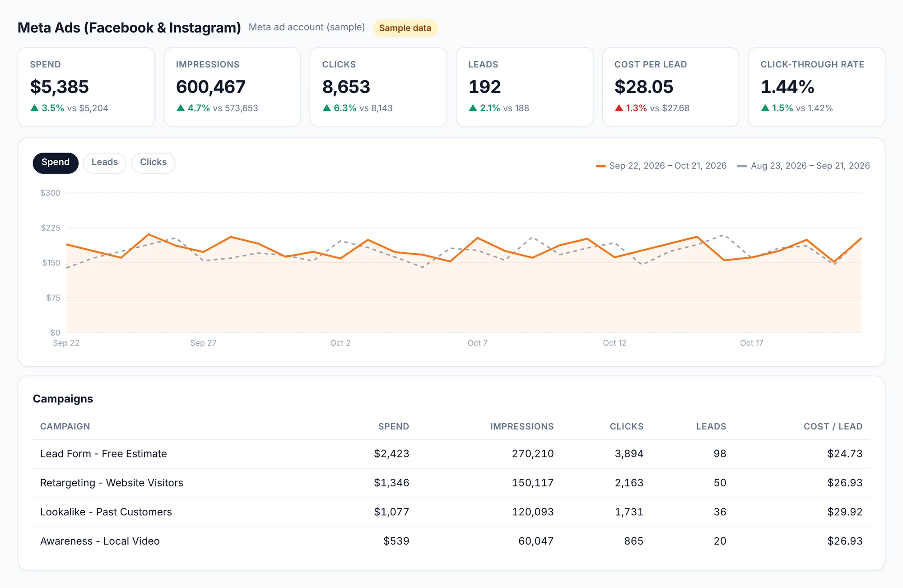Select the Spend chart tab
This screenshot has width=903, height=588.
pyautogui.click(x=56, y=163)
